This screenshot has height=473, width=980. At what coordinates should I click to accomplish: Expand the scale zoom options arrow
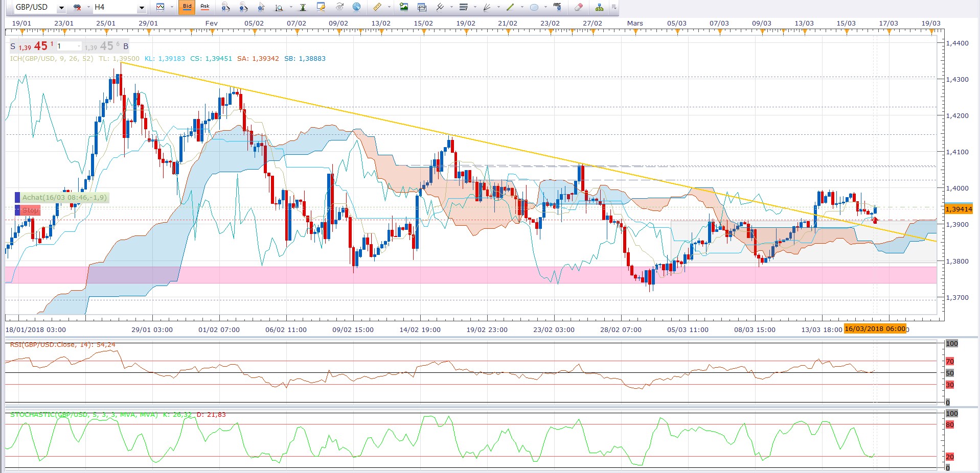click(291, 8)
